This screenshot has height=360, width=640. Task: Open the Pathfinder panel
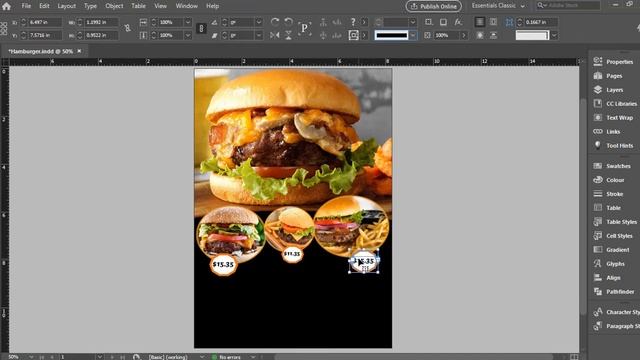[614, 291]
